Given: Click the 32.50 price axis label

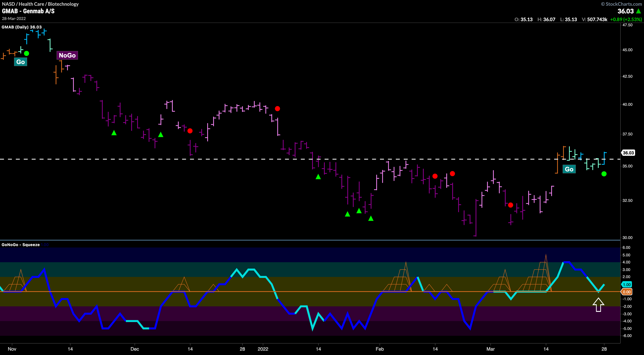Looking at the screenshot, I should pos(628,200).
